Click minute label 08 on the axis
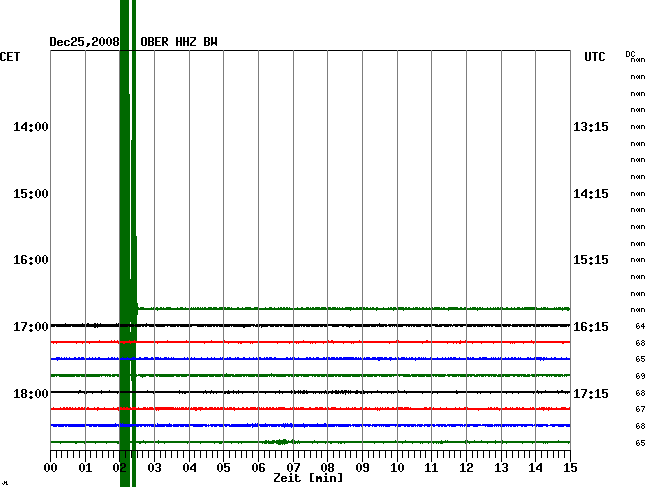The image size is (650, 494). [x=327, y=467]
